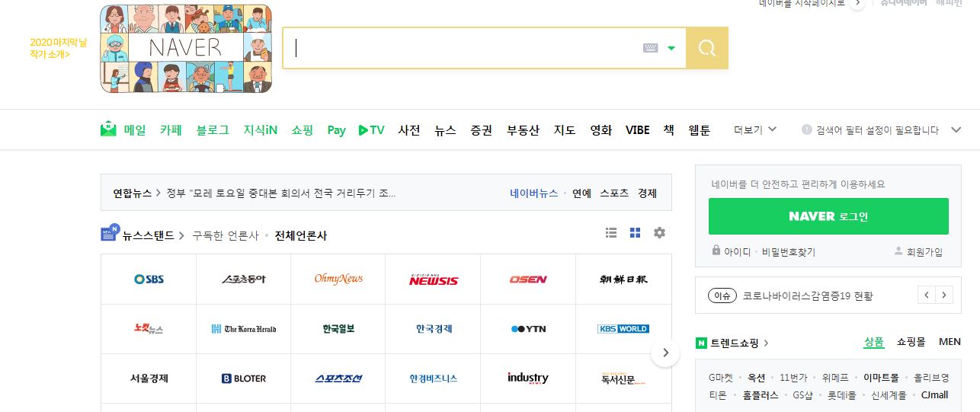The image size is (980, 412).
Task: Open the 노컷뉴스 press logo
Action: click(x=148, y=329)
